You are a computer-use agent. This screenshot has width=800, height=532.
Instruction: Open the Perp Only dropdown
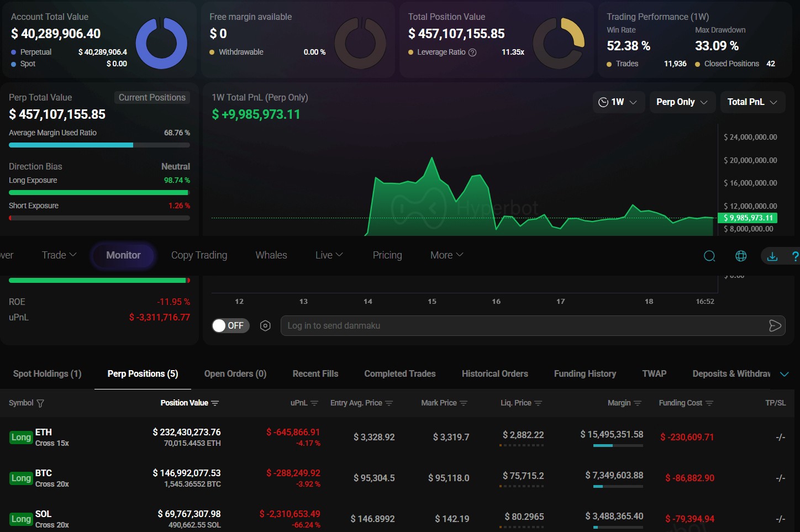[x=682, y=102]
